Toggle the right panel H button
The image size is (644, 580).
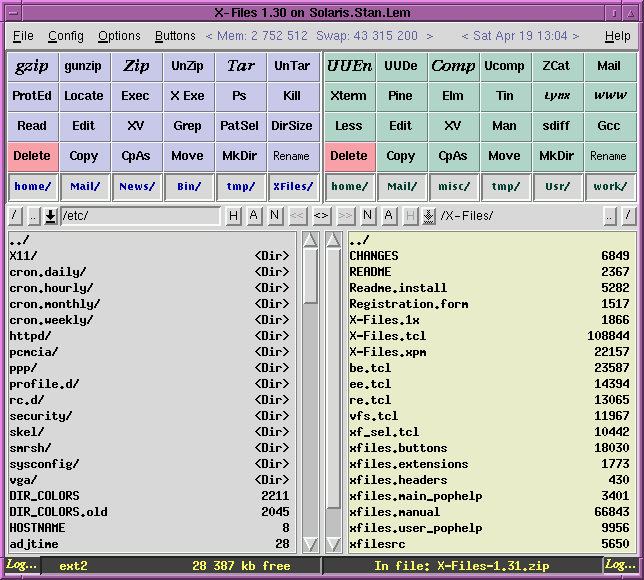point(409,215)
